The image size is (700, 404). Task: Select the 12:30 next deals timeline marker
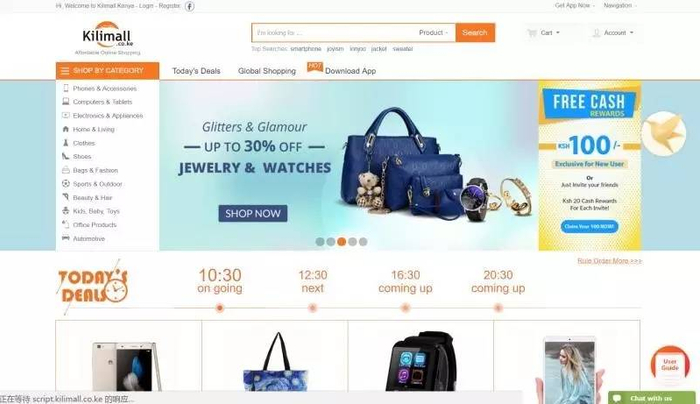click(312, 308)
